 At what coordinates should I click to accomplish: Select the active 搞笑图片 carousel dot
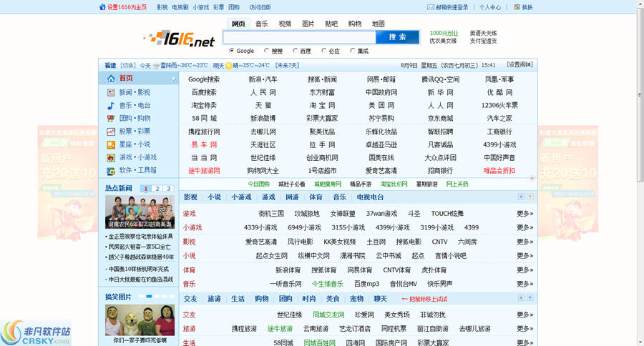coord(149,296)
